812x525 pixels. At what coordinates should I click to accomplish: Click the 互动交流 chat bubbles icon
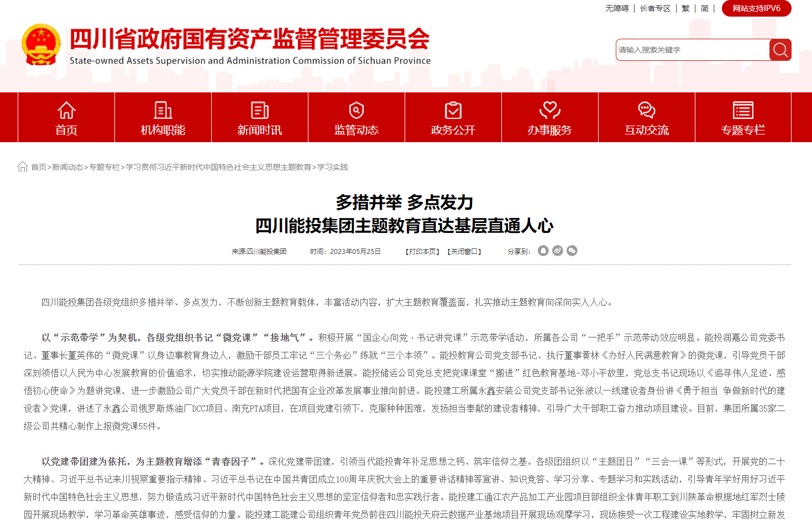[647, 110]
